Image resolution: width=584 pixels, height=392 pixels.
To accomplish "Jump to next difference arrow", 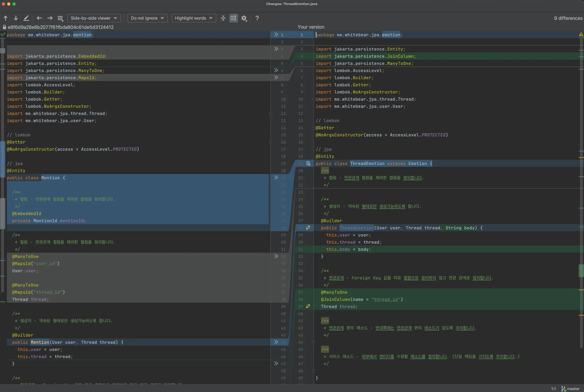I will (x=16, y=18).
